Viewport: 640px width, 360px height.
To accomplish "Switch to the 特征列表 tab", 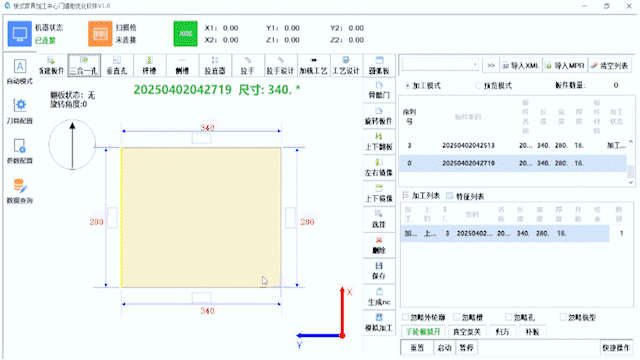I will click(465, 196).
